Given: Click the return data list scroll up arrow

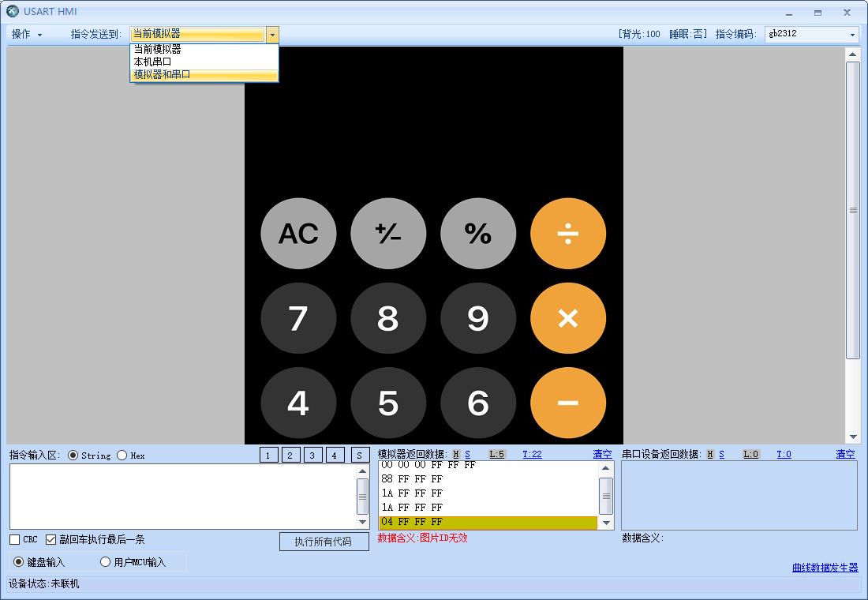Looking at the screenshot, I should [606, 468].
